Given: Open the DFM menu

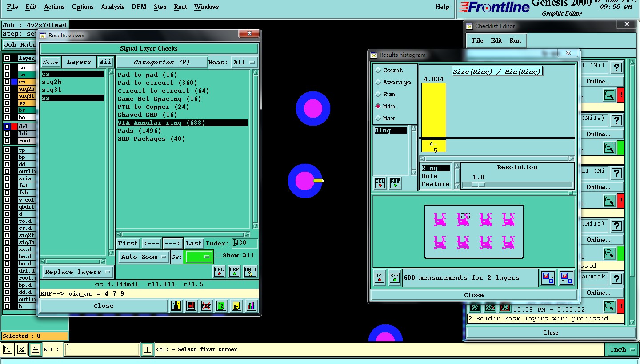Looking at the screenshot, I should point(139,7).
